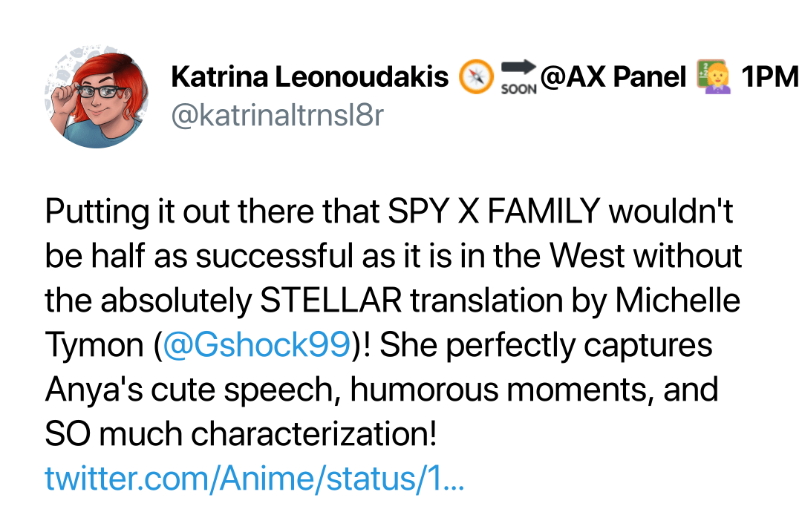
Task: Click the @AX Panel text in the name
Action: (x=613, y=77)
